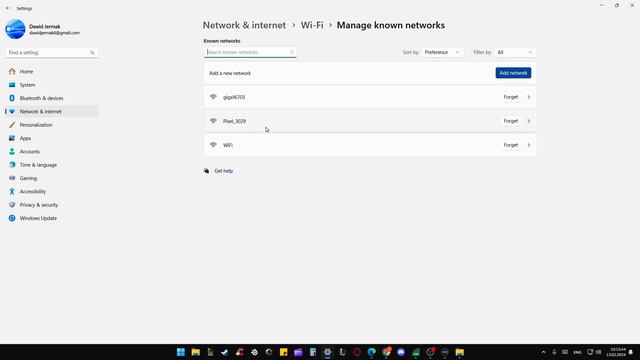This screenshot has height=360, width=640.
Task: Click the Get help icon
Action: pyautogui.click(x=207, y=171)
